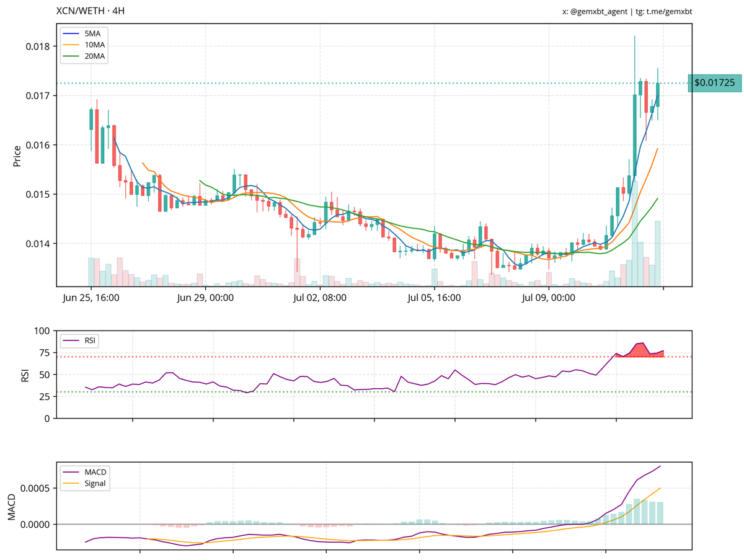Click the 0.0005 tick on MACD axis
Image resolution: width=744 pixels, height=560 pixels.
[37, 488]
